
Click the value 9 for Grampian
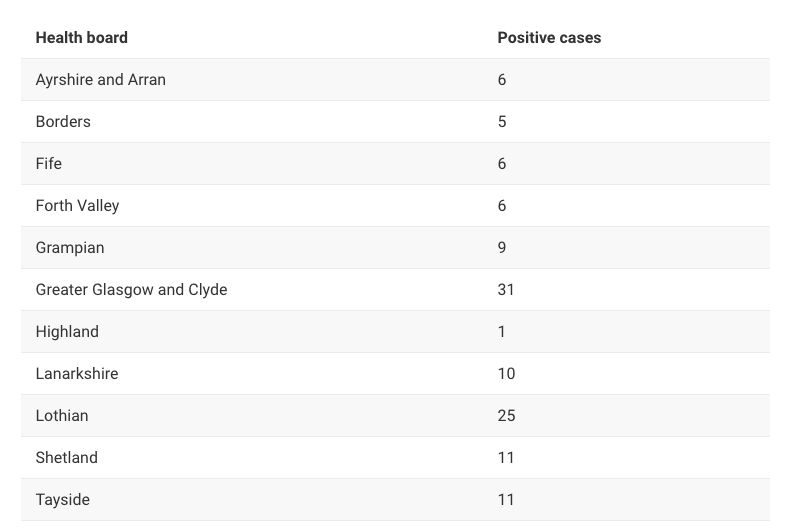(502, 248)
